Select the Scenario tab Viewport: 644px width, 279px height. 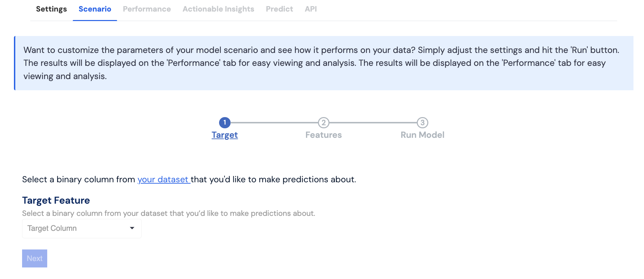95,9
